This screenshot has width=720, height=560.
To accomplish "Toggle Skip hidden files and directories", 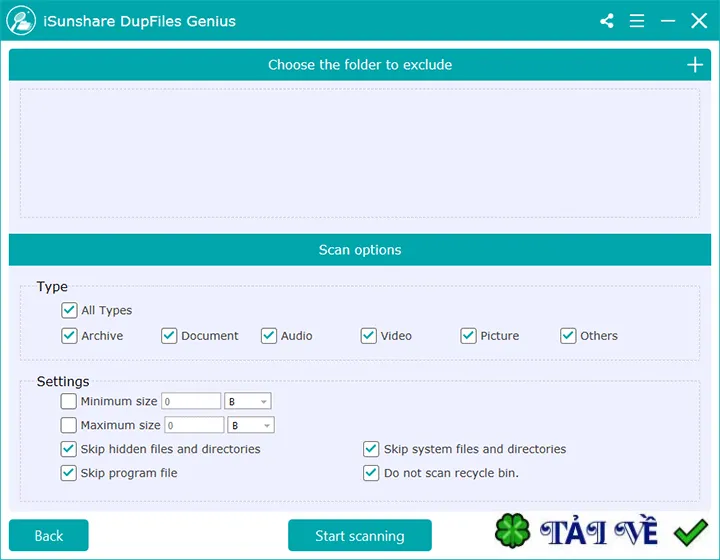I will [68, 449].
